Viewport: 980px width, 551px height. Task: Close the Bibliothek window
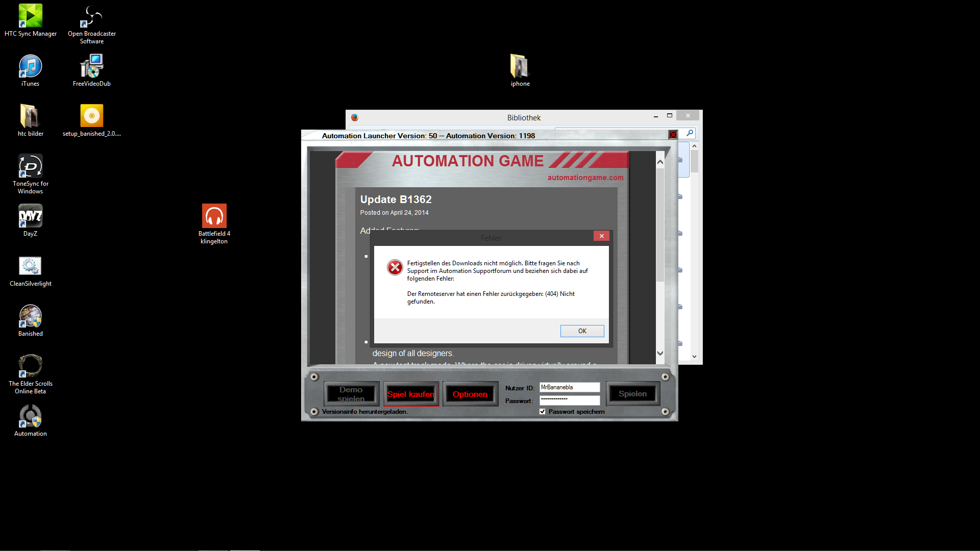click(688, 116)
